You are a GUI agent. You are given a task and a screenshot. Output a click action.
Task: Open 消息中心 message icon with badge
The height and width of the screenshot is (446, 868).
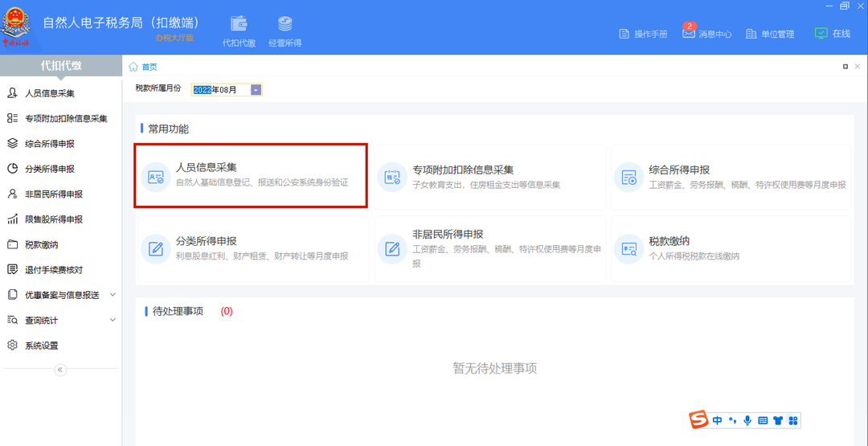[x=689, y=34]
